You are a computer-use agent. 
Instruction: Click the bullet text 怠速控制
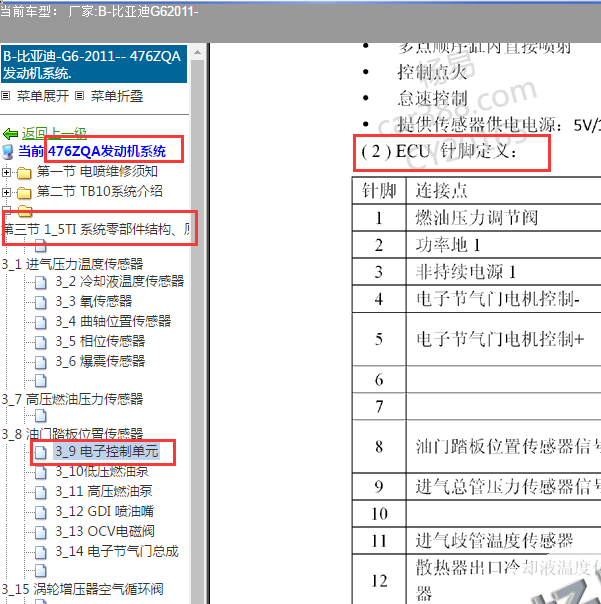(x=433, y=99)
